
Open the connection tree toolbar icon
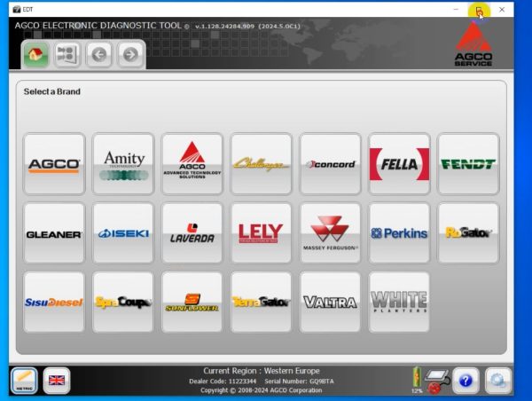pyautogui.click(x=67, y=54)
